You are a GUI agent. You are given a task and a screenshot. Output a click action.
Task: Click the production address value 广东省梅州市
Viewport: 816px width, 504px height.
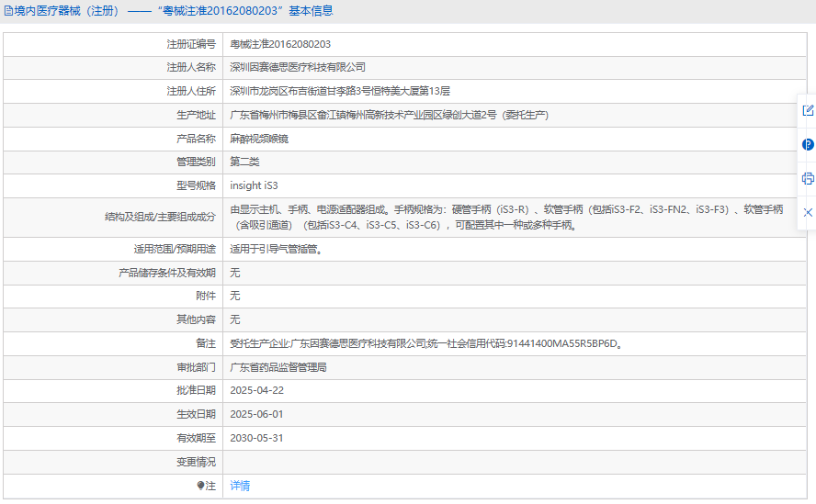(390, 115)
